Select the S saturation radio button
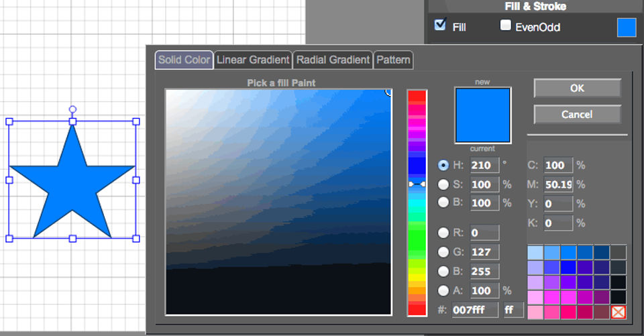644x336 pixels. coord(443,184)
